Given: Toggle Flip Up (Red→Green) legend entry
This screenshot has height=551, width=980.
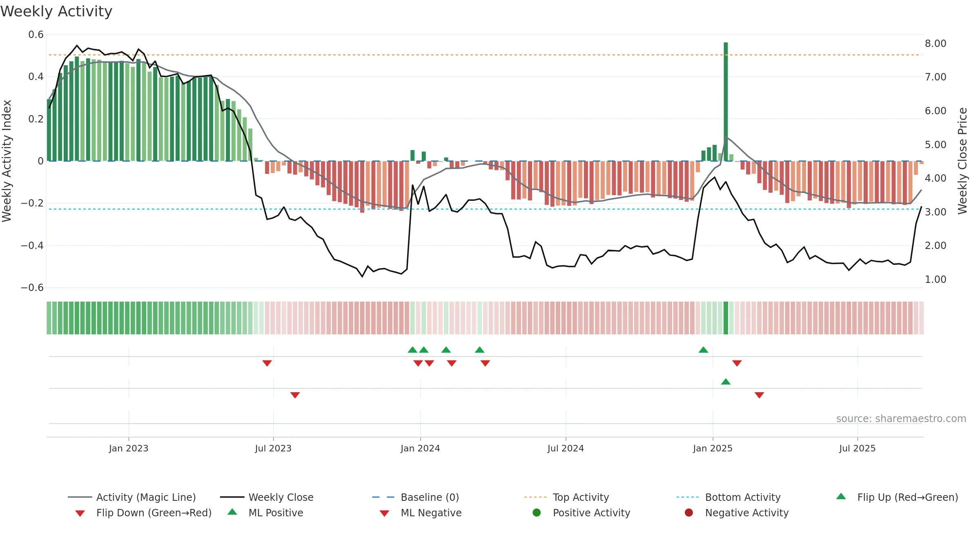Looking at the screenshot, I should click(x=897, y=497).
